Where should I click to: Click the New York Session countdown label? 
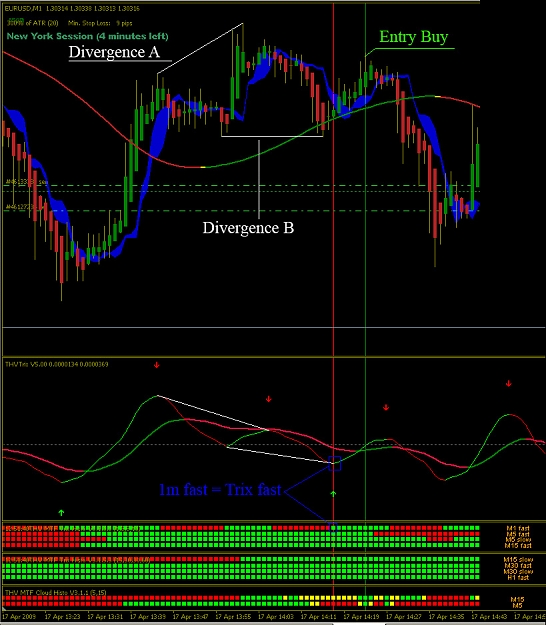87,36
